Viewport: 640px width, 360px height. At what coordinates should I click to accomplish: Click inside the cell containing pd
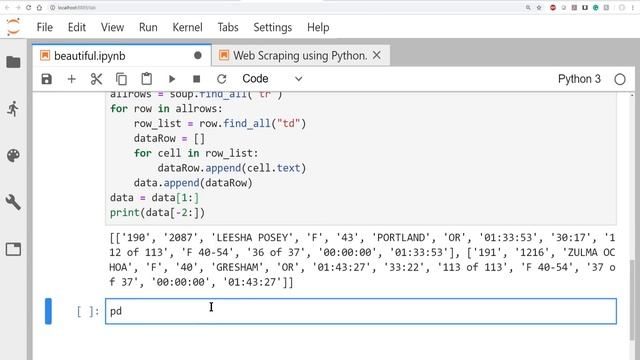pyautogui.click(x=361, y=311)
